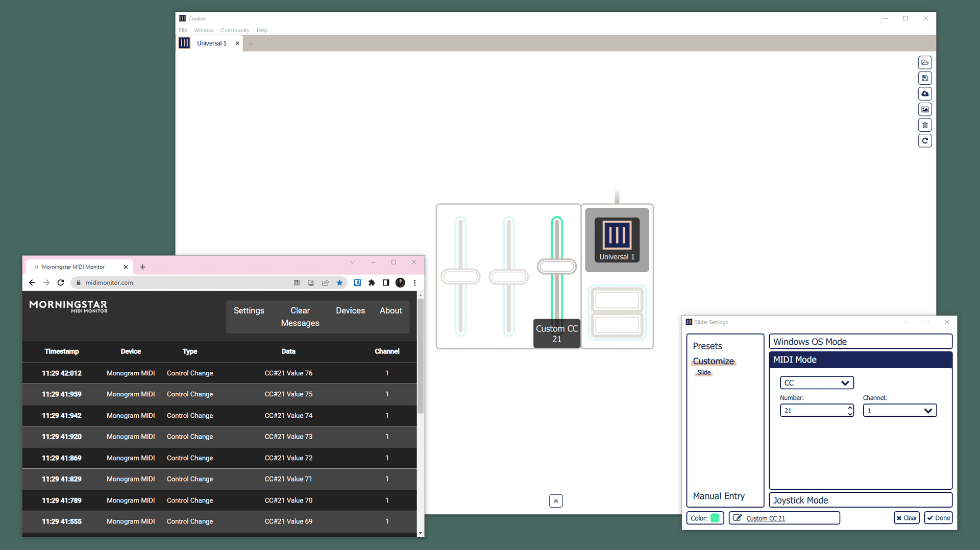Click the open folder icon in Creator
This screenshot has width=980, height=550.
click(x=924, y=62)
